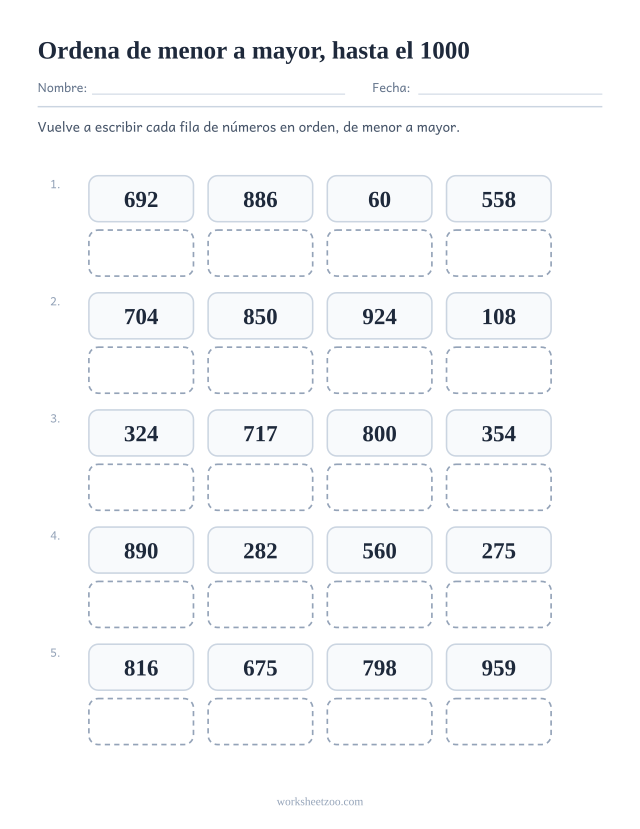This screenshot has height=829, width=640.
Task: Click the empty answer box under 886
Action: [x=260, y=253]
